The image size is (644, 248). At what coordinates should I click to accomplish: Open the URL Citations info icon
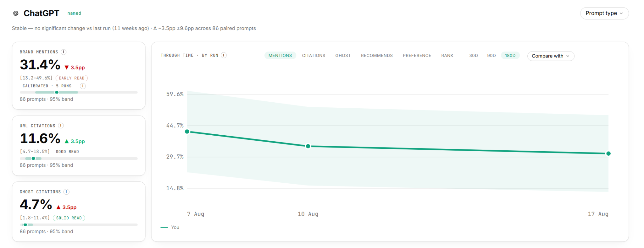(x=61, y=126)
